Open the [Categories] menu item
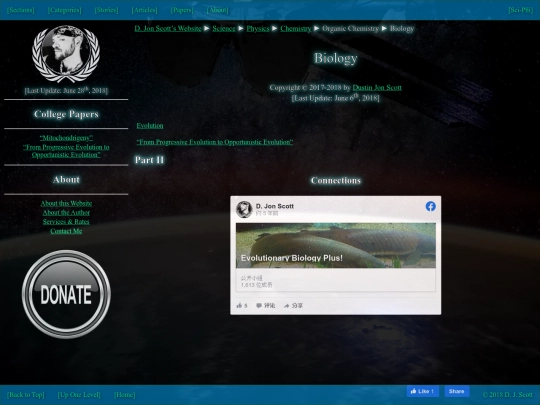540x405 pixels. (65, 10)
